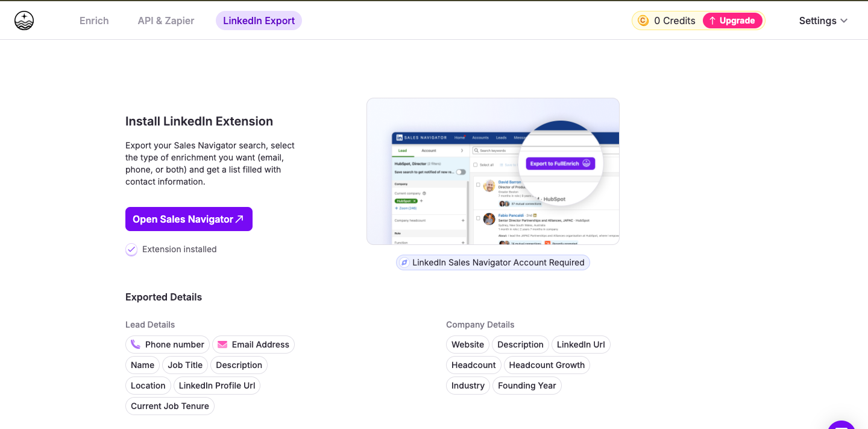Click the arrow icon on Open Sales Navigator

coord(239,219)
